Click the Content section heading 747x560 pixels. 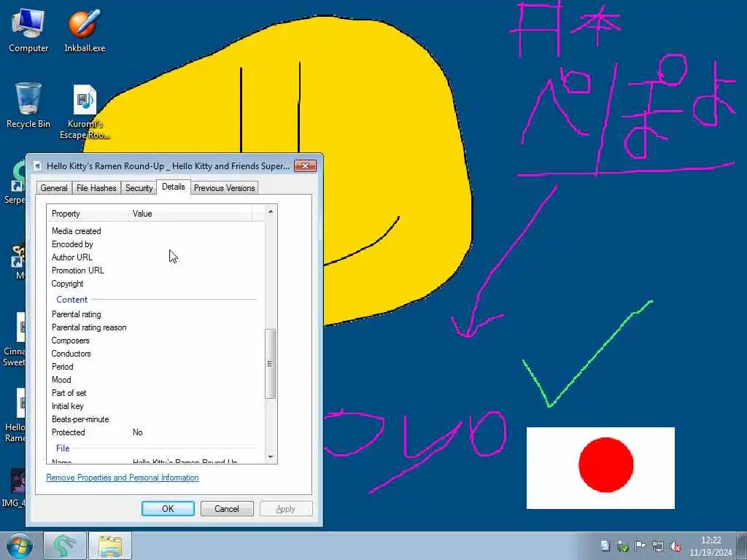[x=72, y=300]
